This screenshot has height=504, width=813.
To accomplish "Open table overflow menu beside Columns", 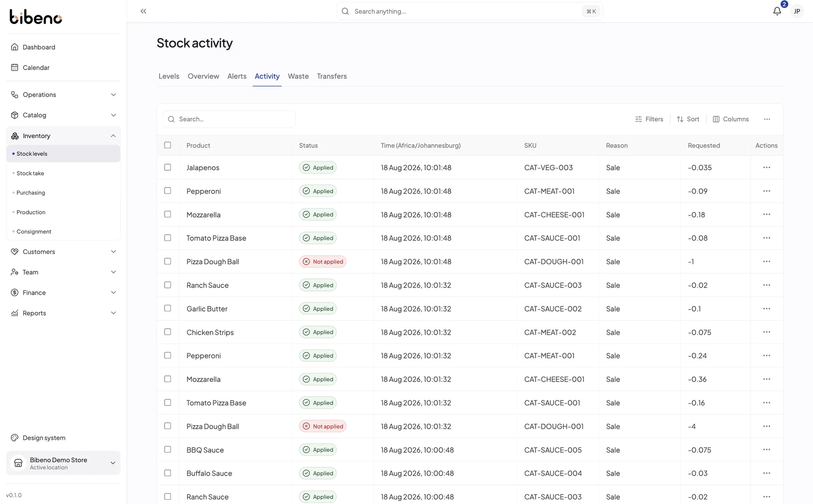I will tap(767, 119).
